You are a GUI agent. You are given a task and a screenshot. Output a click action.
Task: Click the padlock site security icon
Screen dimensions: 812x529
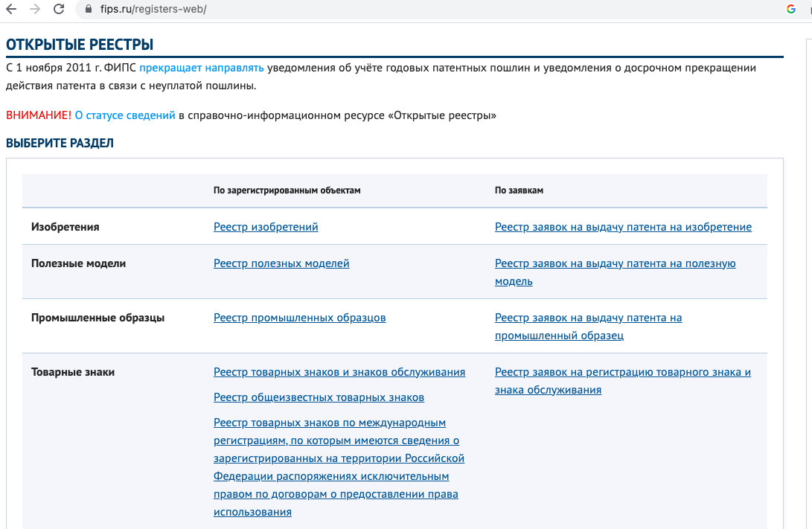(x=89, y=10)
